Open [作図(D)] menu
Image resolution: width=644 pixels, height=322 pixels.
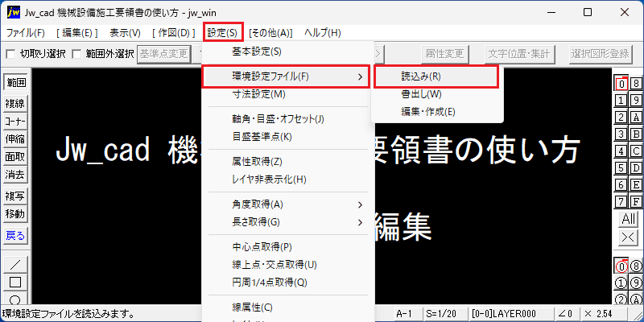click(173, 33)
